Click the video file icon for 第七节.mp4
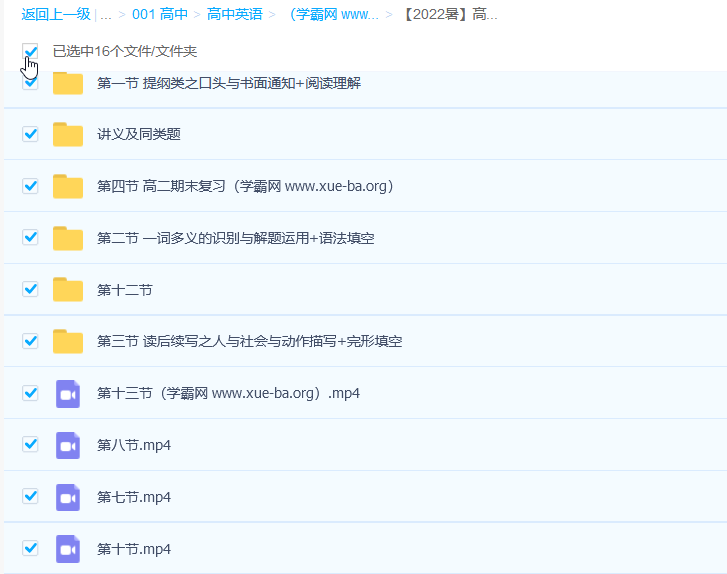 tap(68, 497)
